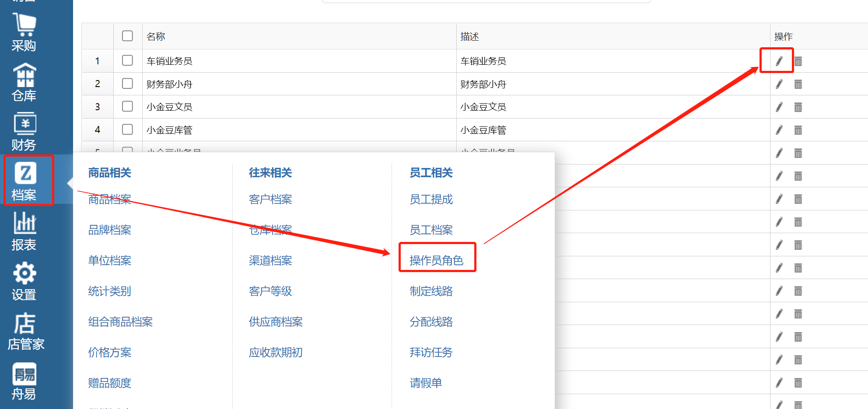This screenshot has height=409, width=868.
Task: Select the 档案 archive sidebar icon
Action: (25, 181)
